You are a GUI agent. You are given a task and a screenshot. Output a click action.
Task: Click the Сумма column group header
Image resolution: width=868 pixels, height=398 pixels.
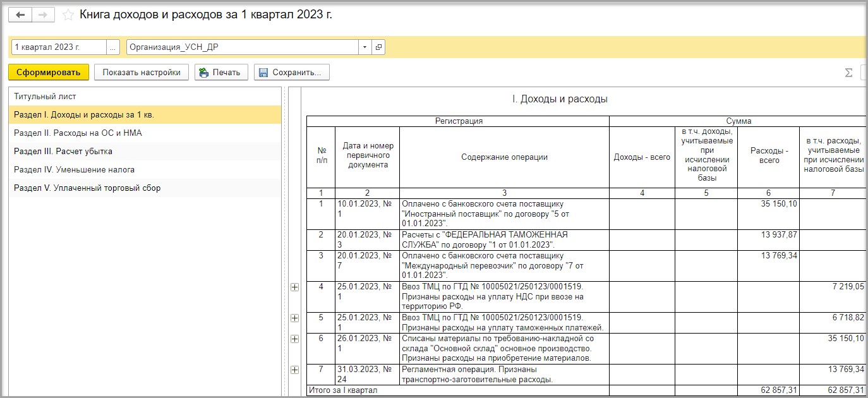point(738,121)
